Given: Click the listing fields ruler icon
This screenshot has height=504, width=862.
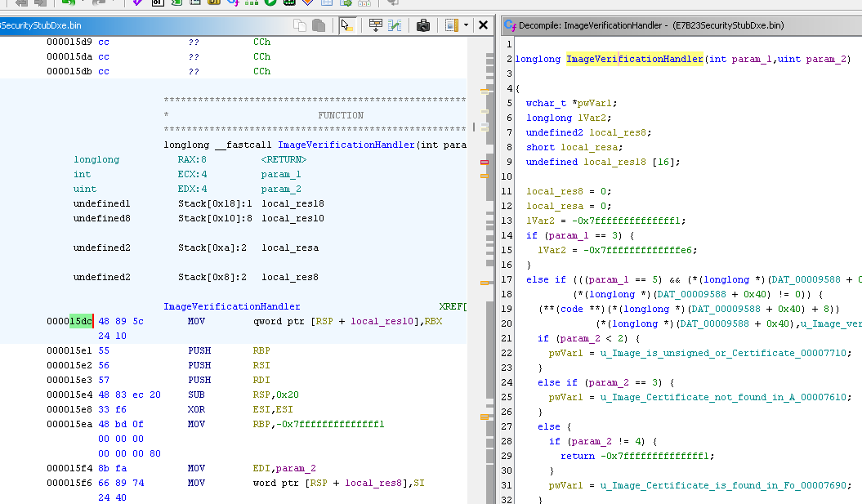Looking at the screenshot, I should point(451,25).
